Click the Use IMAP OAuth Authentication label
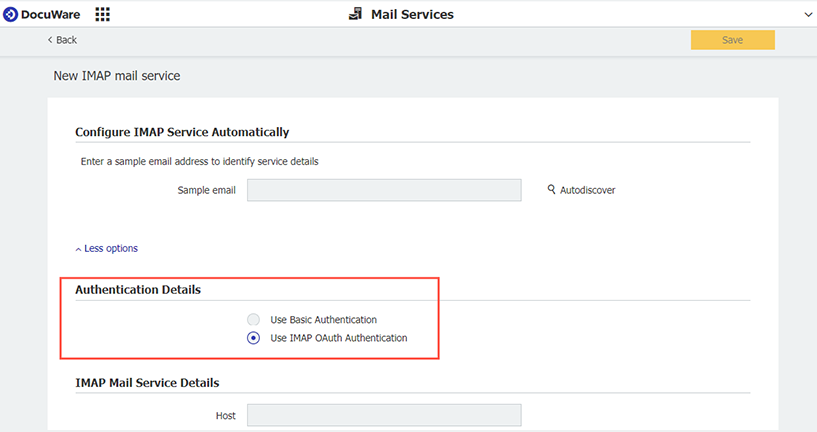This screenshot has height=432, width=817. [339, 338]
